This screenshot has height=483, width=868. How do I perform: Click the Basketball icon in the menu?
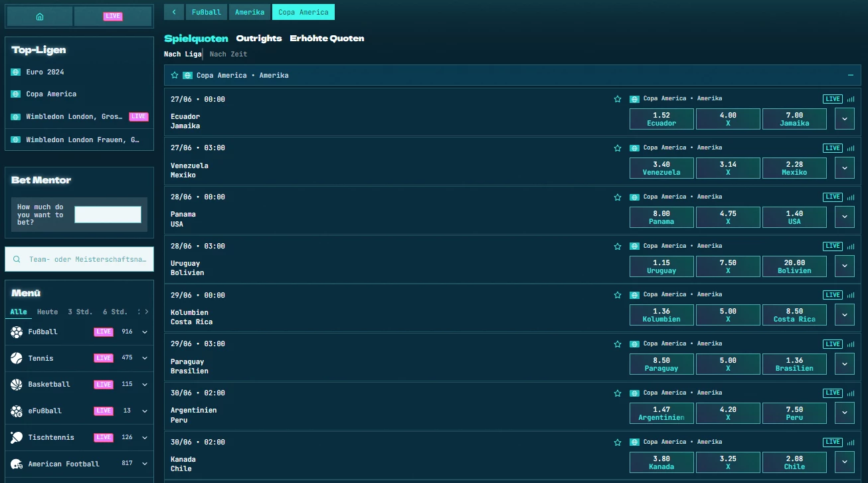[17, 384]
